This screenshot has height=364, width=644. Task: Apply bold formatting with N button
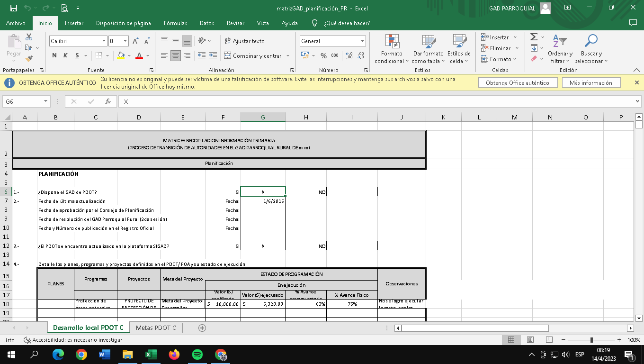(x=54, y=56)
